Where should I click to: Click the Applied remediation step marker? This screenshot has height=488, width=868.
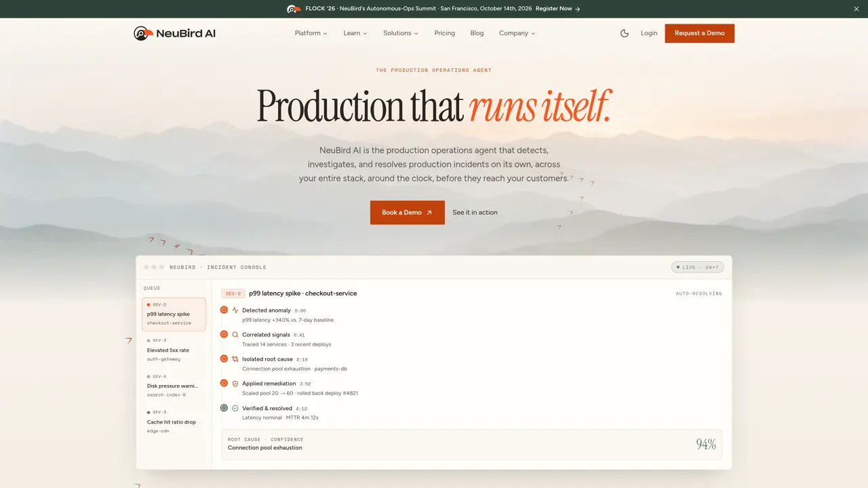[224, 383]
